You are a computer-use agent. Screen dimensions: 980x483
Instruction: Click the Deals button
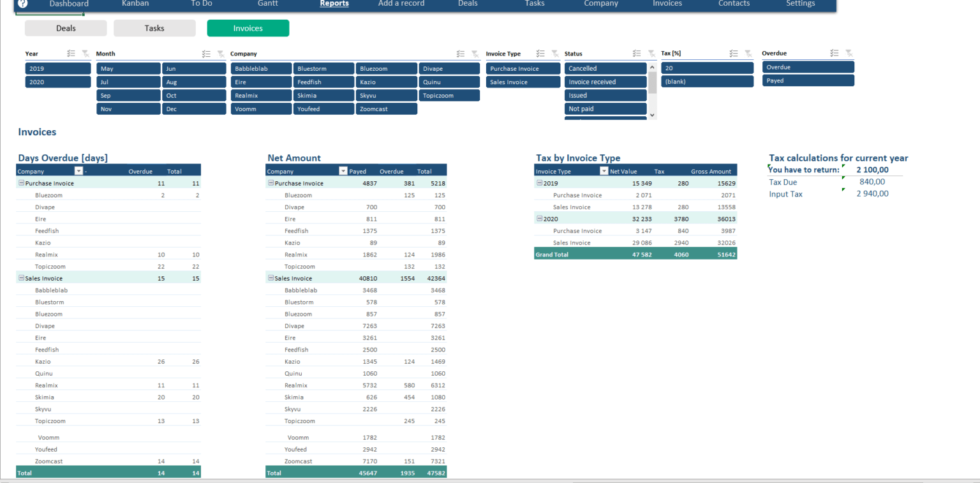(65, 28)
